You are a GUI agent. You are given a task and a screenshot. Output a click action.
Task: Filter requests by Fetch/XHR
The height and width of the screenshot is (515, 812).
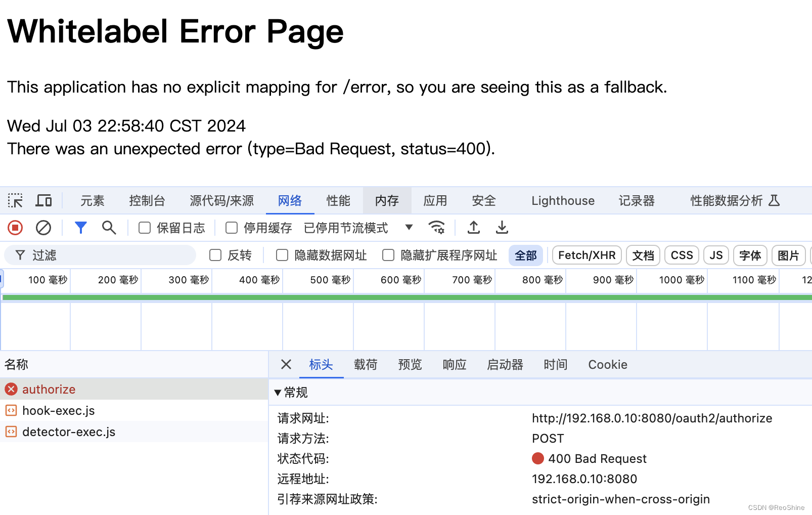click(586, 255)
